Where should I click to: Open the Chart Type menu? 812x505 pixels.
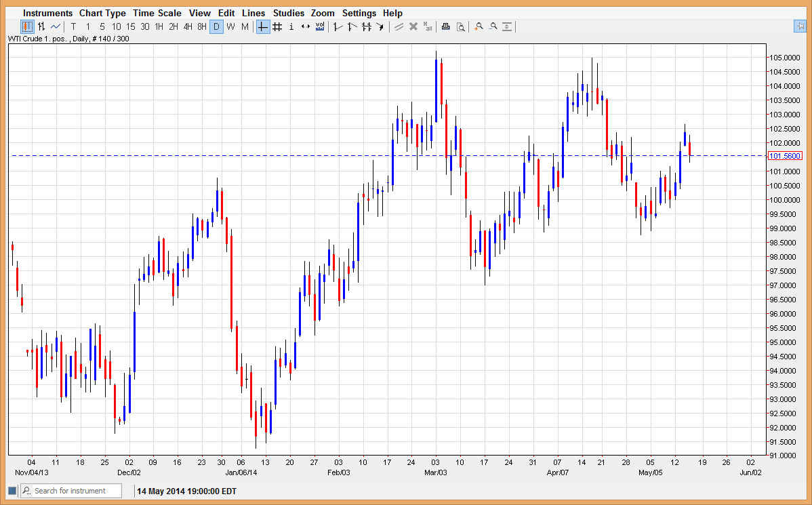click(x=102, y=13)
